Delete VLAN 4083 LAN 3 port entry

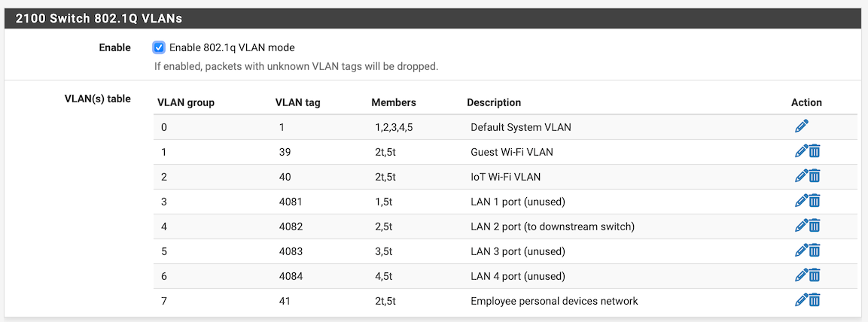pyautogui.click(x=815, y=251)
